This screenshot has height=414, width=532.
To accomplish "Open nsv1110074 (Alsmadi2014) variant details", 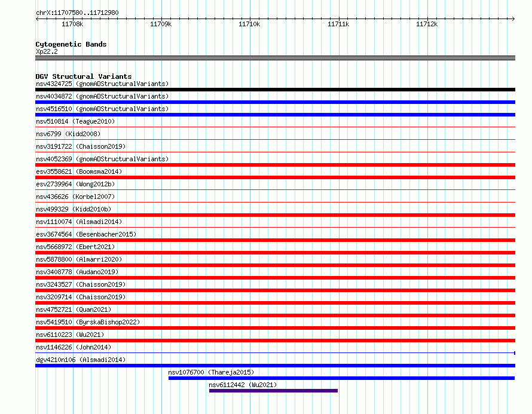I will pos(79,222).
